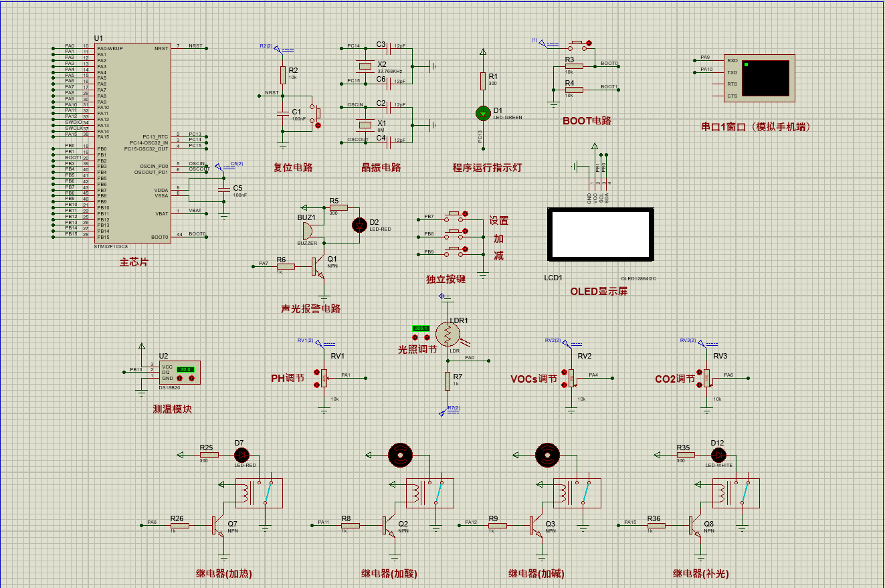The height and width of the screenshot is (588, 885).
Task: Select the 8M crystal X1
Action: pos(365,124)
